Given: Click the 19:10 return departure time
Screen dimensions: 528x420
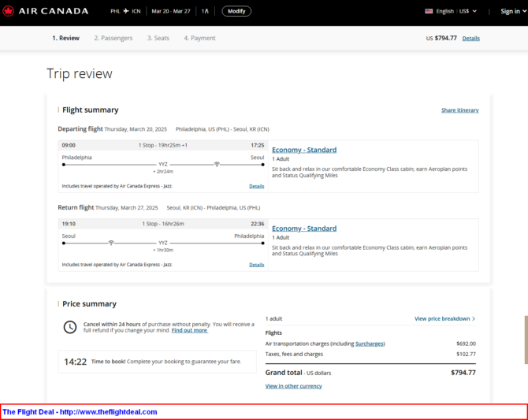Looking at the screenshot, I should [69, 224].
